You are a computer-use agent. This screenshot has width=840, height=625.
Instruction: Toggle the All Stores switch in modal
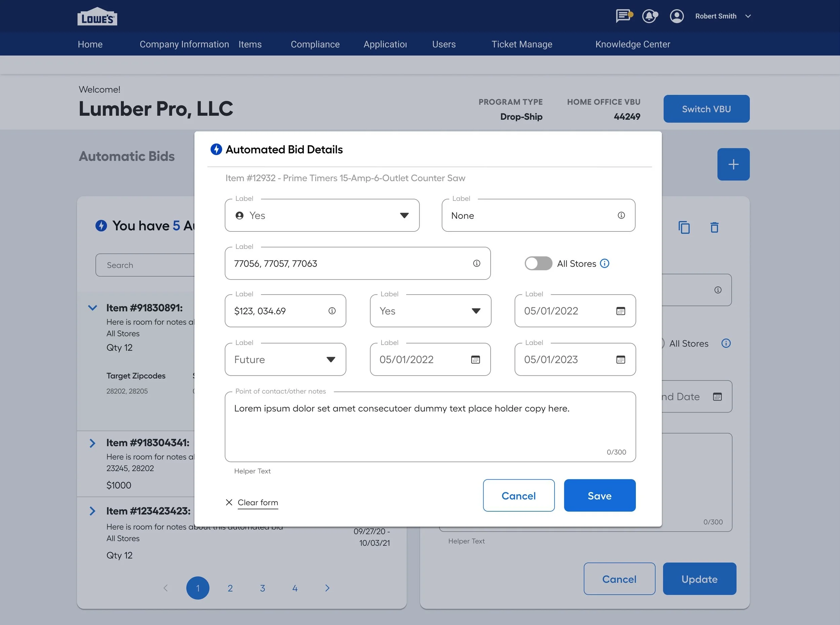[x=538, y=263]
